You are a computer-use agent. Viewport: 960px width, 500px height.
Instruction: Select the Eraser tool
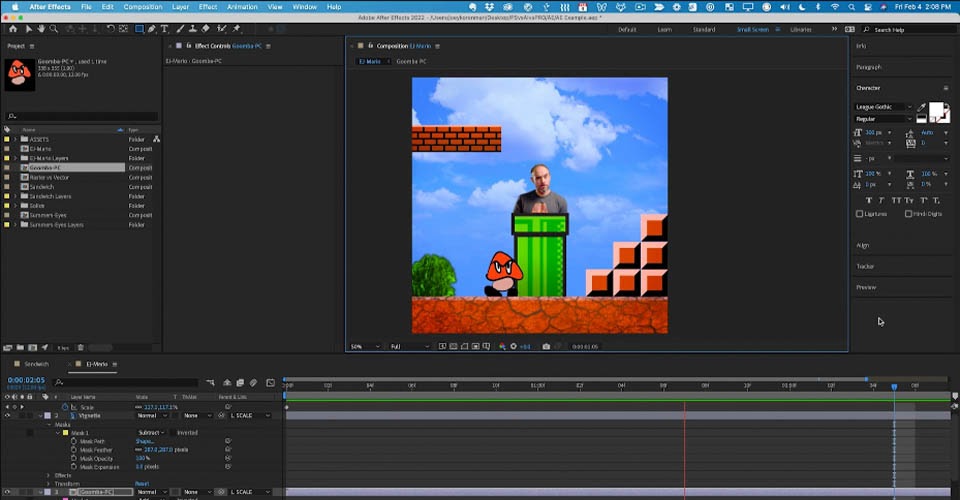(206, 29)
